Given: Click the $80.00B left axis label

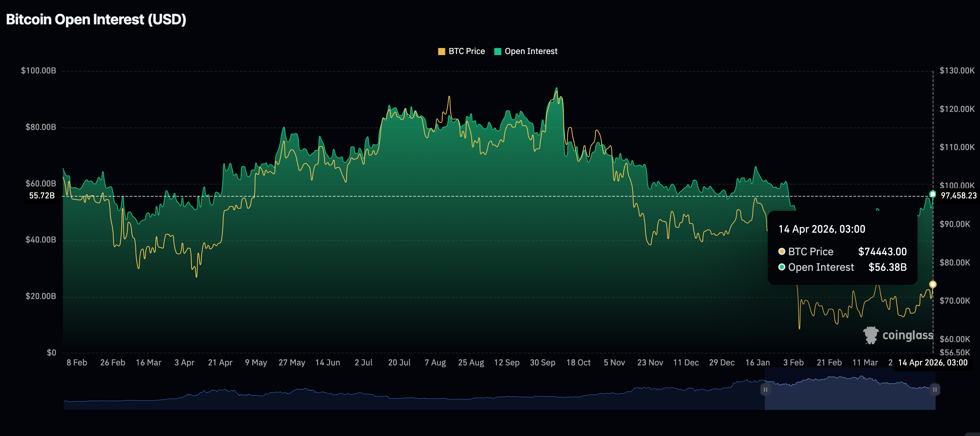Looking at the screenshot, I should point(40,127).
